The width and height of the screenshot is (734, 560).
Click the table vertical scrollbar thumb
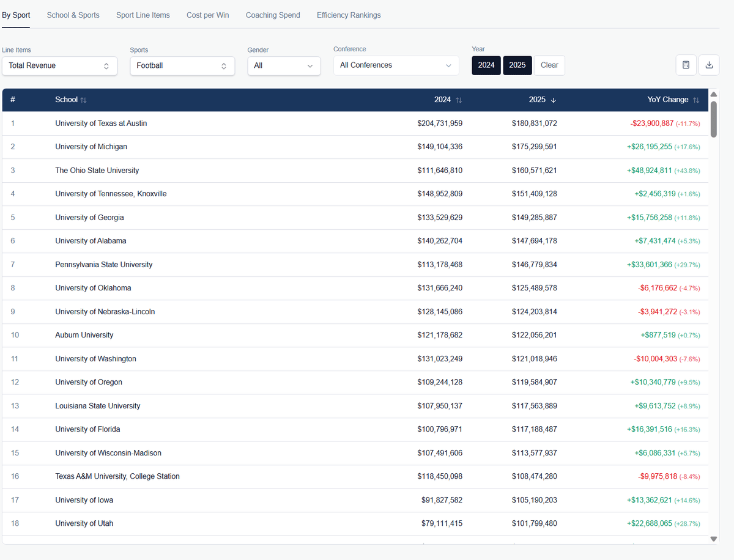(x=713, y=119)
